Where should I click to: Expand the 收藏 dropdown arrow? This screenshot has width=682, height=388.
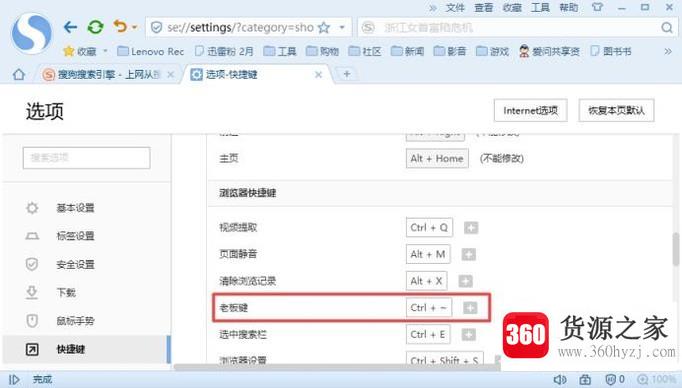105,51
